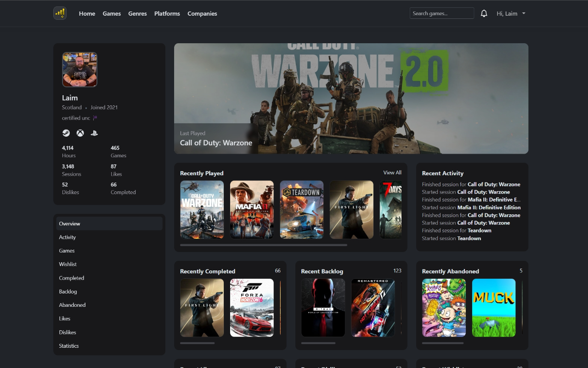Go to Home in navbar
The height and width of the screenshot is (368, 588).
(x=87, y=13)
